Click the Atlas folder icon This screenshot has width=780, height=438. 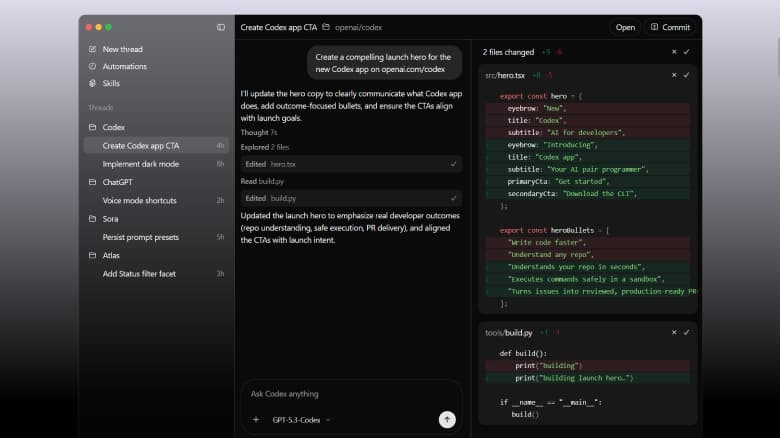click(93, 255)
